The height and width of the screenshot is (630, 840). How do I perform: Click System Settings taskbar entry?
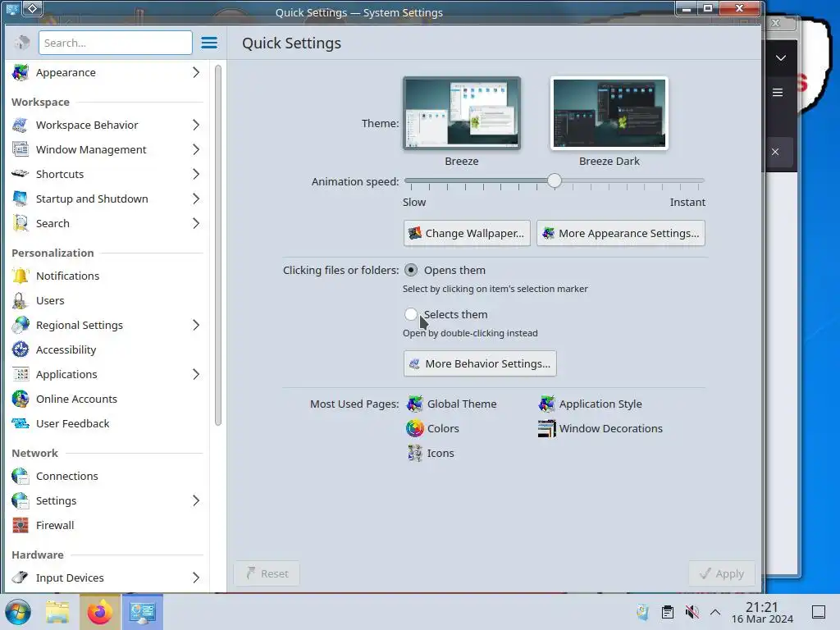pos(143,612)
